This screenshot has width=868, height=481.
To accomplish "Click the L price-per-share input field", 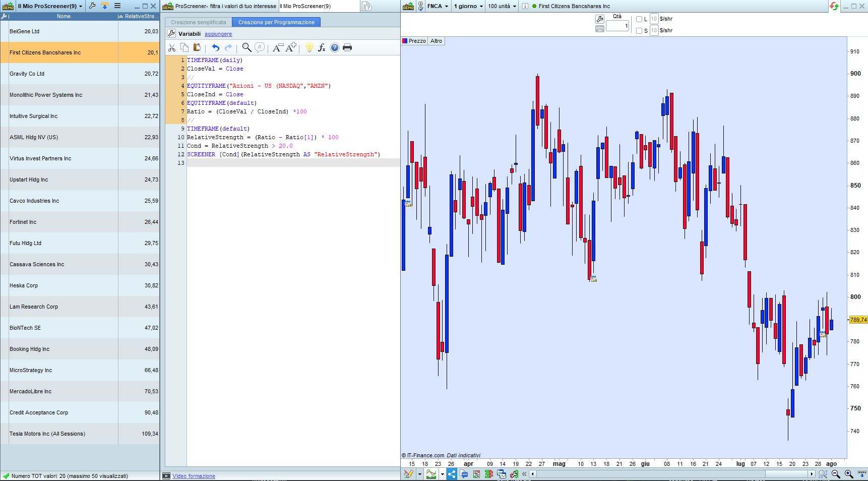I will [654, 19].
